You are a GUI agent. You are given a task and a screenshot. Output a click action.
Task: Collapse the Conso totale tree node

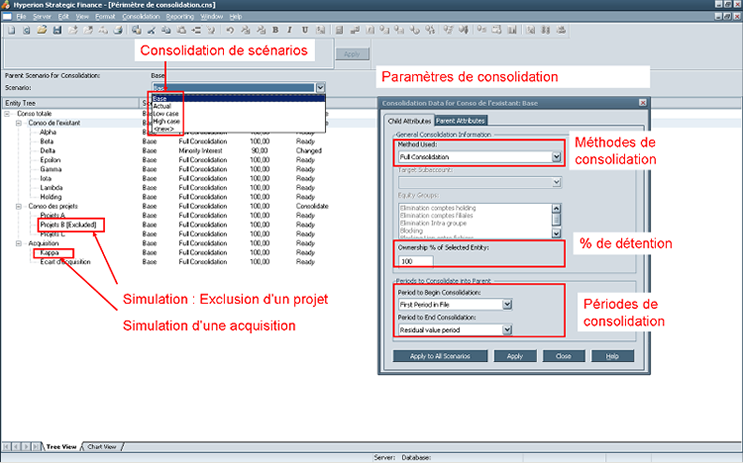pyautogui.click(x=7, y=114)
